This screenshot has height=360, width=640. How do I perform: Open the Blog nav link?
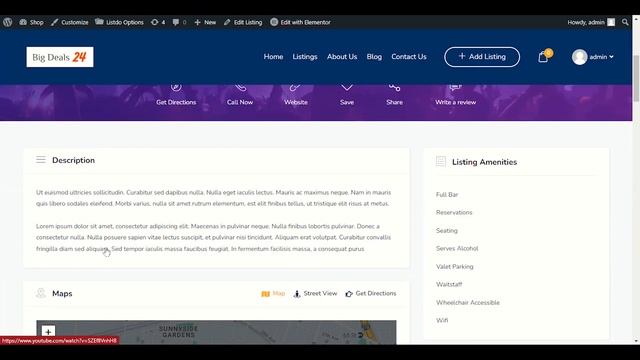[374, 57]
